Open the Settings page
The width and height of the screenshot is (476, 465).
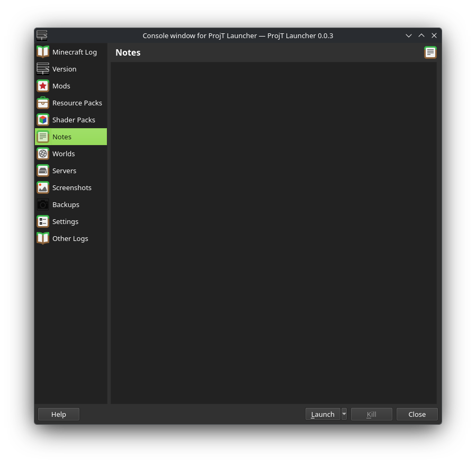65,221
